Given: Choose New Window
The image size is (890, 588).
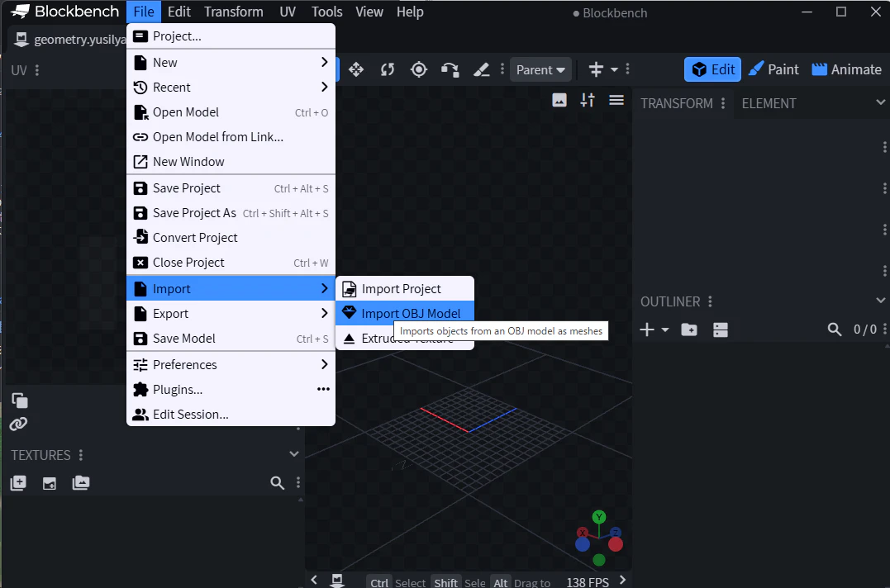Looking at the screenshot, I should click(231, 162).
